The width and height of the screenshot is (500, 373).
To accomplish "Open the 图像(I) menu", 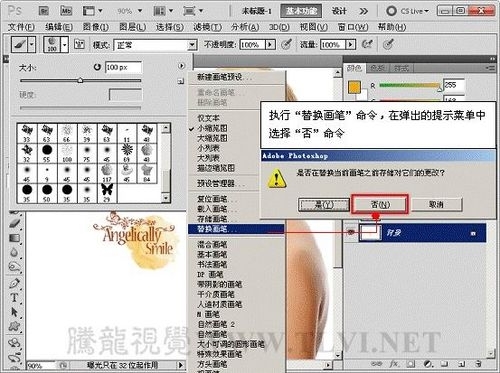I will tap(96, 27).
